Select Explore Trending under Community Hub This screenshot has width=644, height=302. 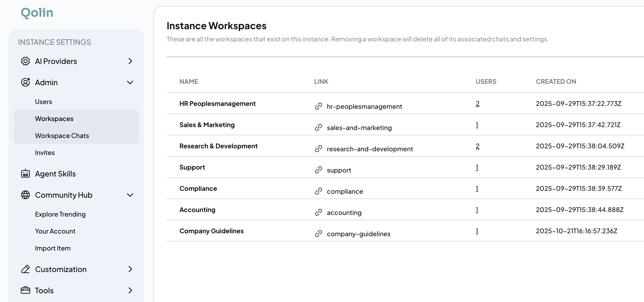(x=60, y=214)
